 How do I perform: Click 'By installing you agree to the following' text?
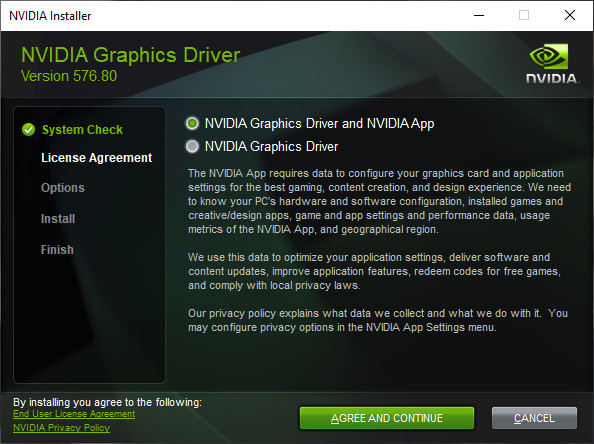point(108,402)
